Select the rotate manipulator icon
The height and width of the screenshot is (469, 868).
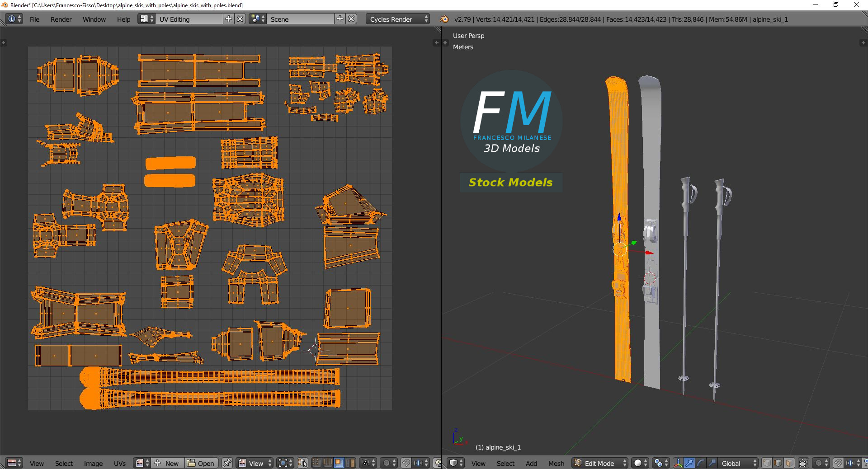pyautogui.click(x=701, y=463)
